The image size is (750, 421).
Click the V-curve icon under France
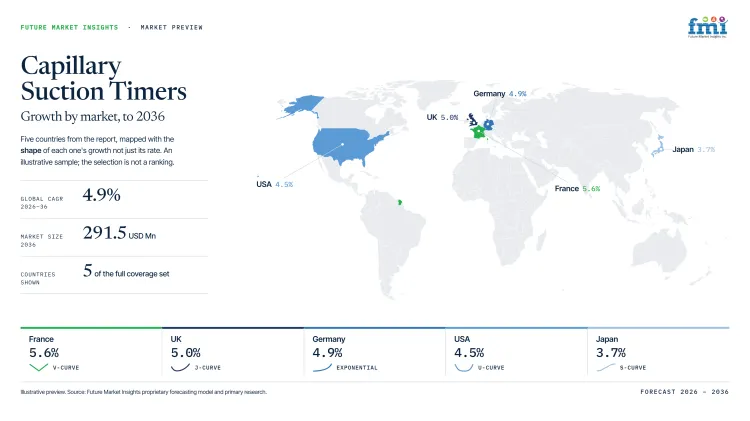point(38,367)
